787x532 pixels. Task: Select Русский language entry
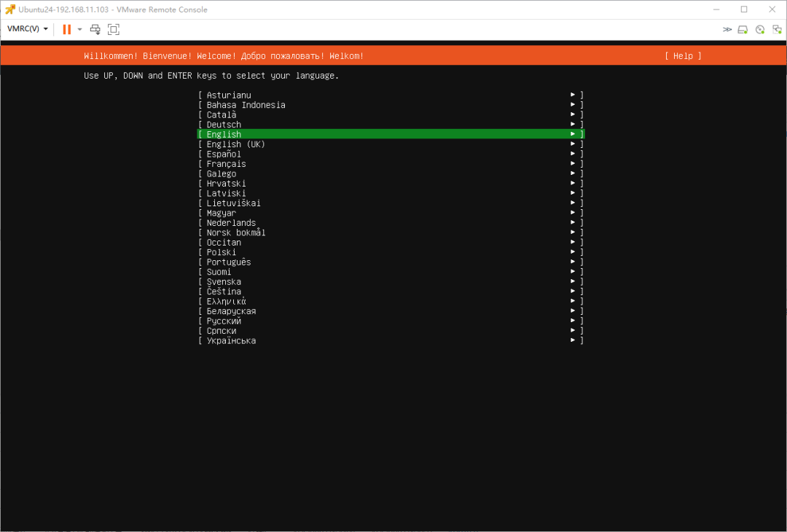point(391,321)
